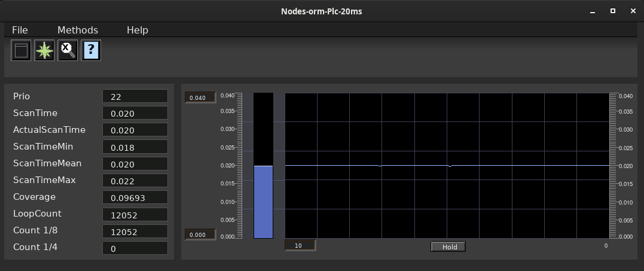Click the Coverage label
This screenshot has width=644, height=271.
click(35, 197)
